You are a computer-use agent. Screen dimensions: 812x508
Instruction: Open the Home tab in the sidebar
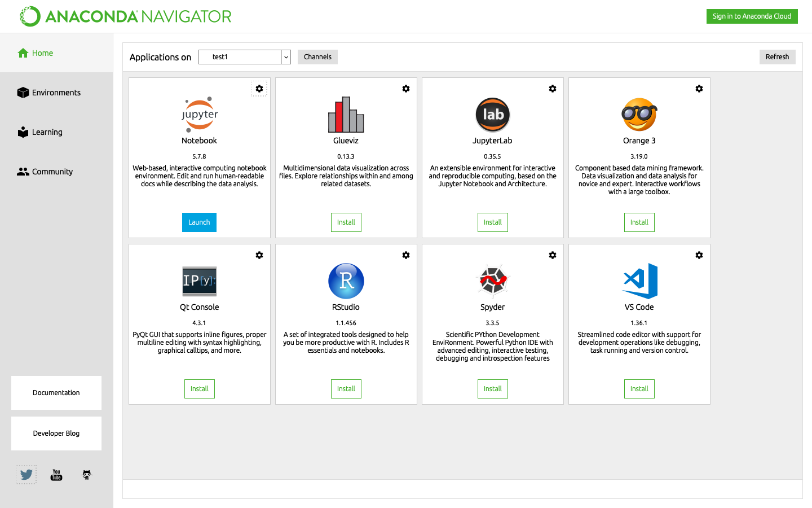point(56,53)
